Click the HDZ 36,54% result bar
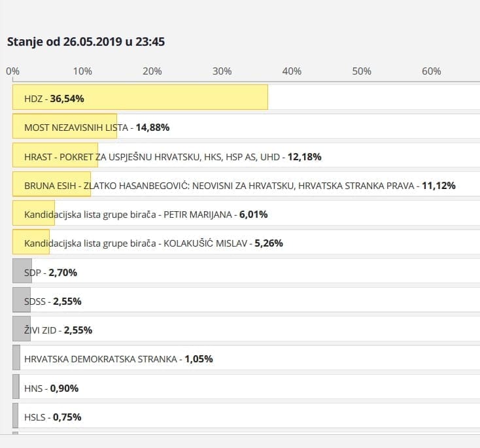480x448 pixels. pos(140,97)
